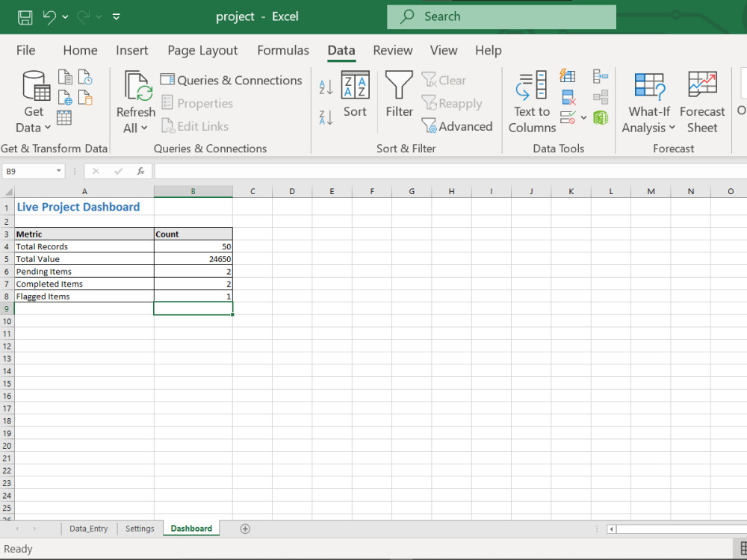The width and height of the screenshot is (747, 560).
Task: Select the column A header
Action: [84, 191]
